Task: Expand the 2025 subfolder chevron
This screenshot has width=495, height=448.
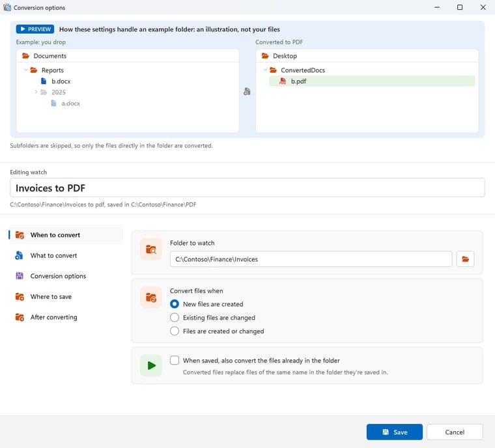Action: (36, 92)
